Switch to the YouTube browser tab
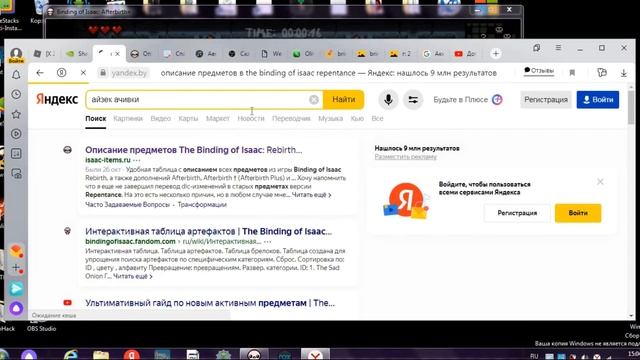 (x=465, y=53)
